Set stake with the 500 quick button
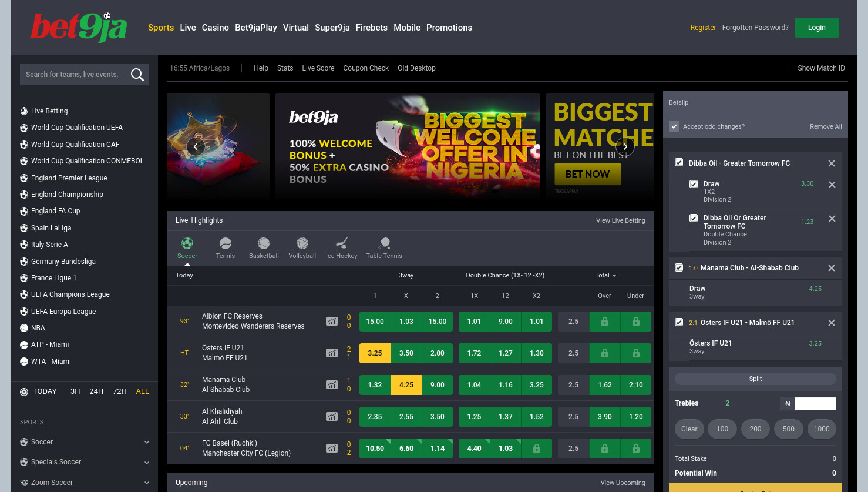Screen dimensions: 868x492 pos(789,429)
